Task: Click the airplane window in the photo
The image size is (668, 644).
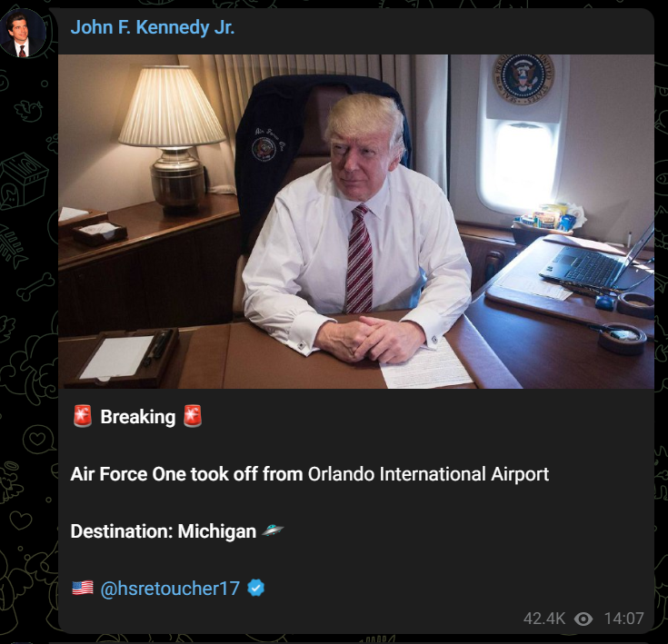Action: 519,167
